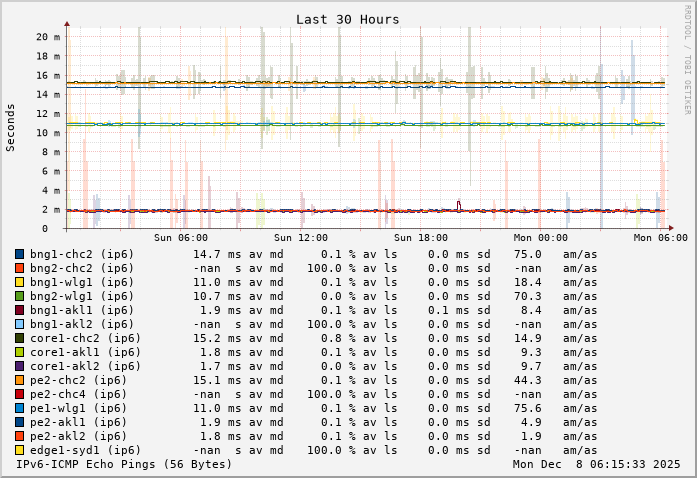Click the bng1-chc2 legend color swatch
Image resolution: width=697 pixels, height=478 pixels.
(x=19, y=254)
